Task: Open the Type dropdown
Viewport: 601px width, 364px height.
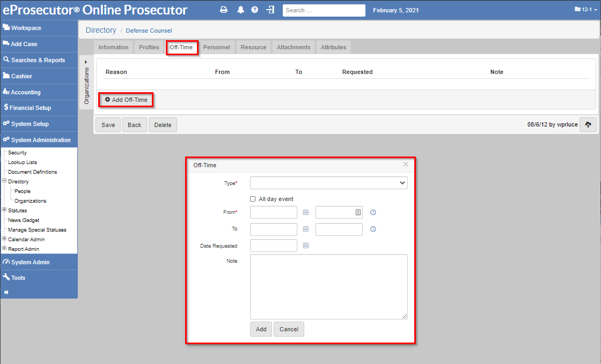Action: [x=328, y=183]
